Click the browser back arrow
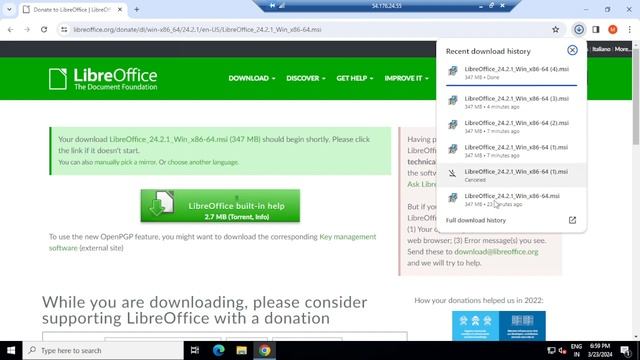Viewport: 640px width, 360px height. coord(11,29)
